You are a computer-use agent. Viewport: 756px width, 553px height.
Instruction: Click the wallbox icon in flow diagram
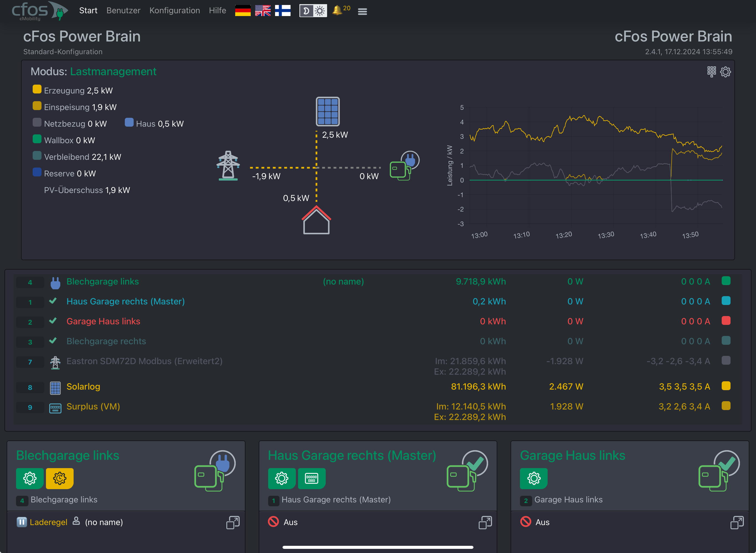(405, 166)
